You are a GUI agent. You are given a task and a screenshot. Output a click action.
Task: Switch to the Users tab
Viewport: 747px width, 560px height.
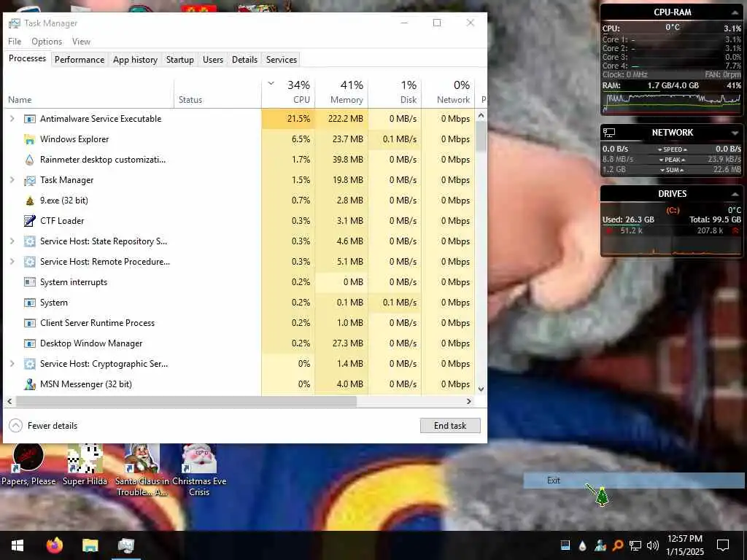pyautogui.click(x=212, y=60)
